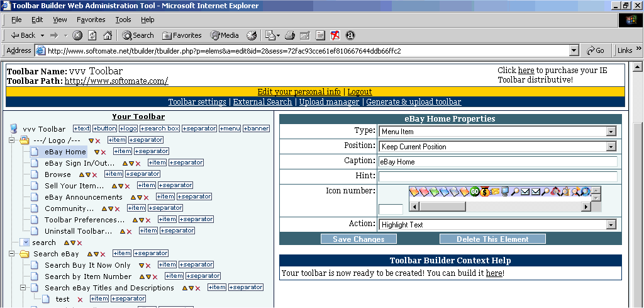Click the Save Changes button
Image resolution: width=644 pixels, height=308 pixels.
point(358,239)
